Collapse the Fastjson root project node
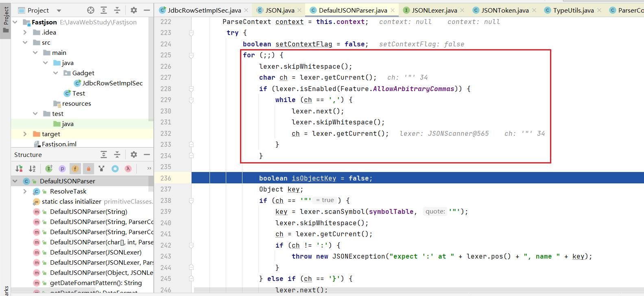 tap(15, 22)
